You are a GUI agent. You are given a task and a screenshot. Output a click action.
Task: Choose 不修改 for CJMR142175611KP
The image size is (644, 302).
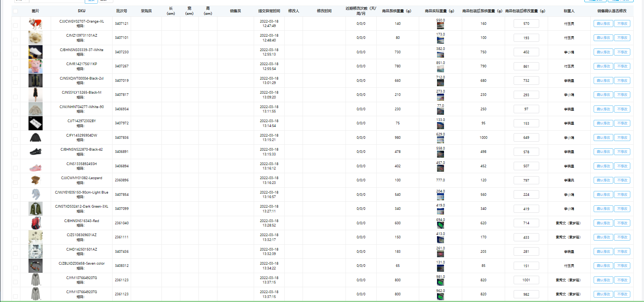click(622, 66)
